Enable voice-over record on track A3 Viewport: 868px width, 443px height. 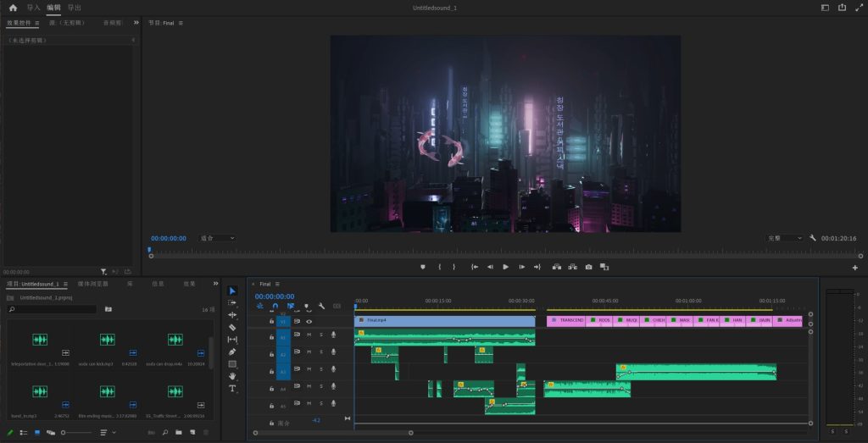coord(333,369)
